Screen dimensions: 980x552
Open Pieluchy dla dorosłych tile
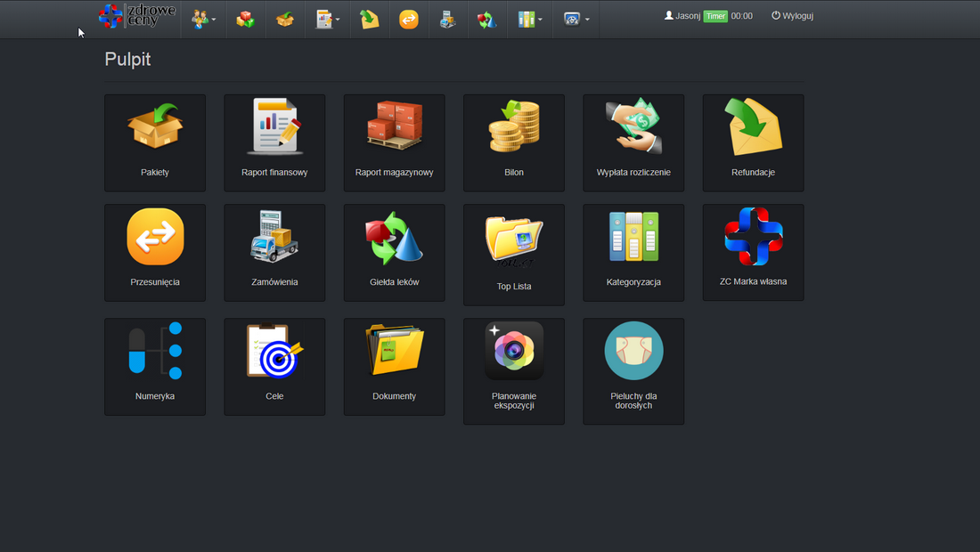tap(633, 370)
